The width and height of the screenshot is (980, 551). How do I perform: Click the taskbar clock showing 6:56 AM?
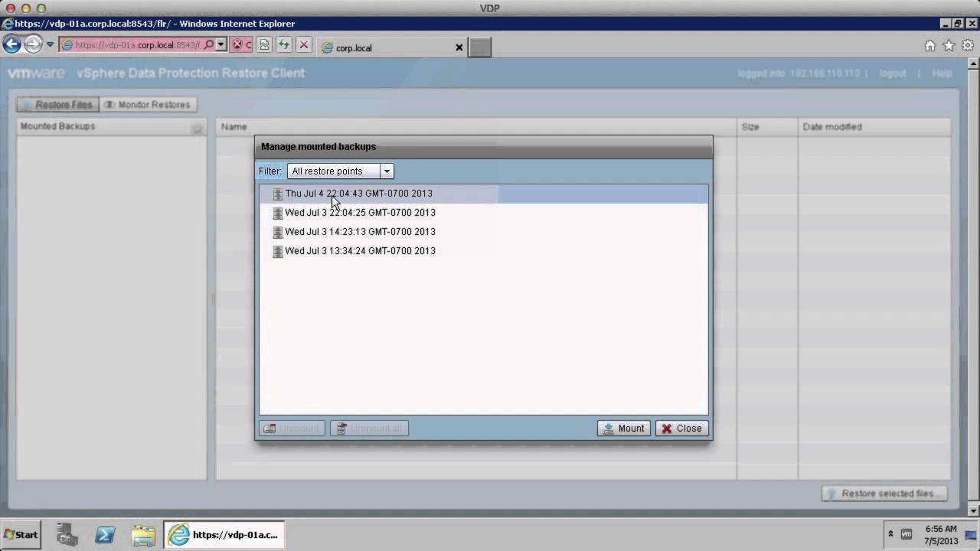pos(941,534)
